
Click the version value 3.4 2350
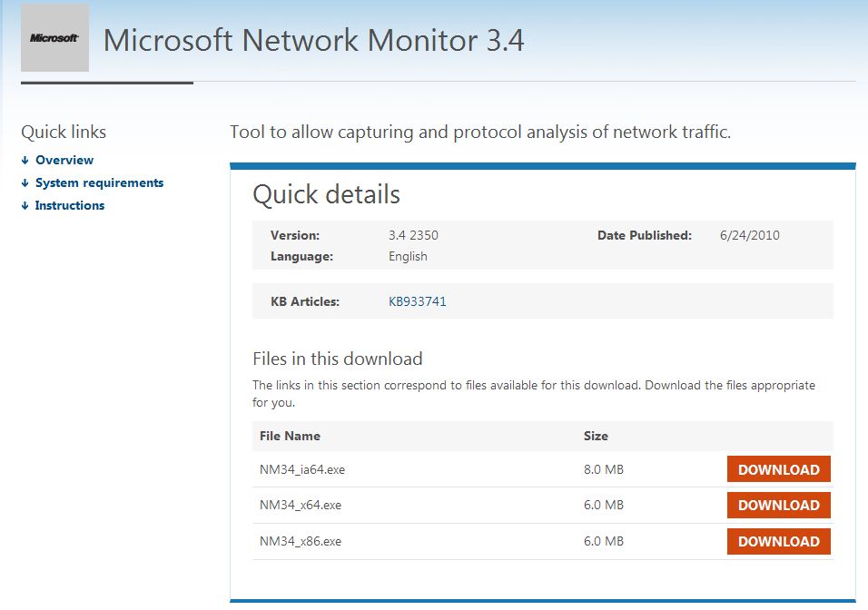click(413, 235)
